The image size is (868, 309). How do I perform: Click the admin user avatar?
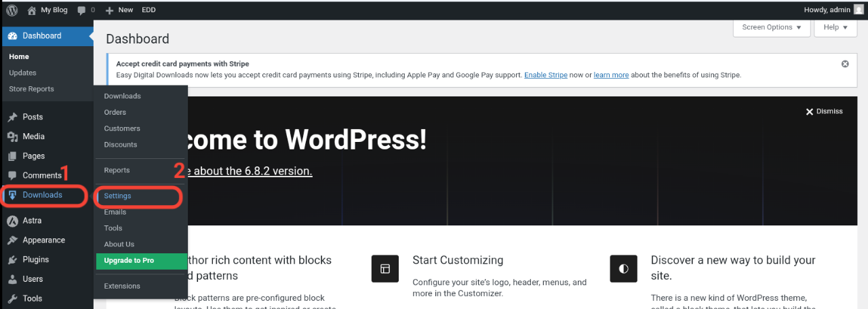[x=859, y=10]
